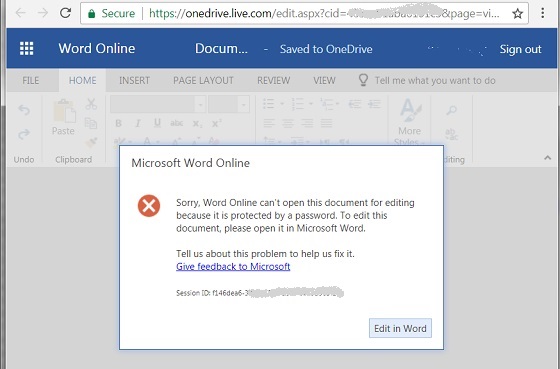Viewport: 560px width, 369px height.
Task: Click the Cut scissors icon
Action: tap(91, 104)
